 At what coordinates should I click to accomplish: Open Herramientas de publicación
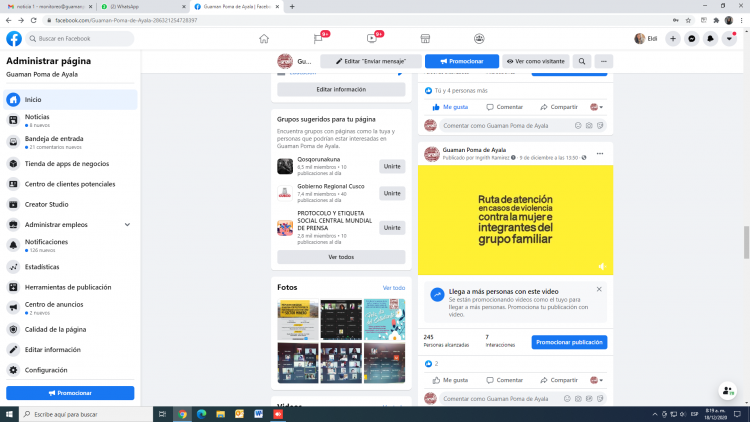(x=70, y=287)
